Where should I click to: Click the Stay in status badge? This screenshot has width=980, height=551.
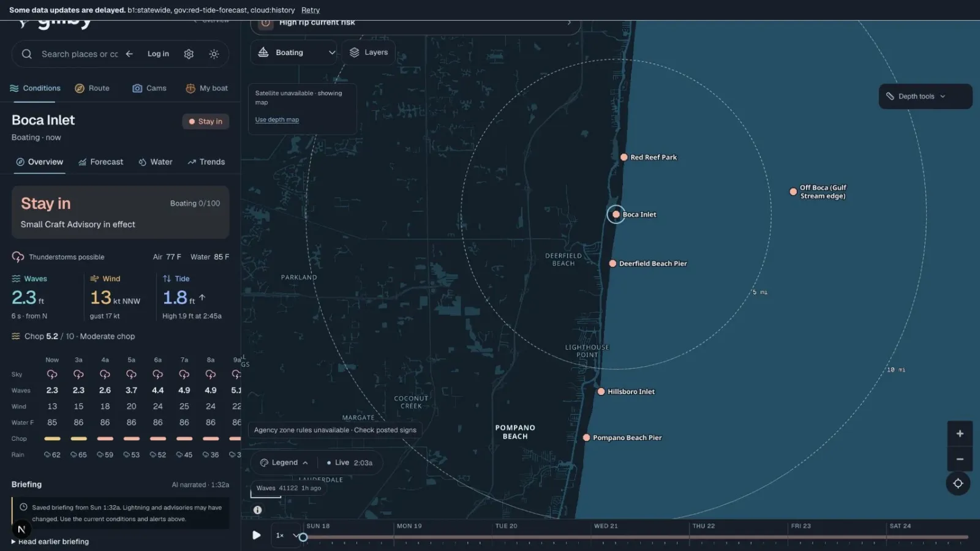[206, 121]
